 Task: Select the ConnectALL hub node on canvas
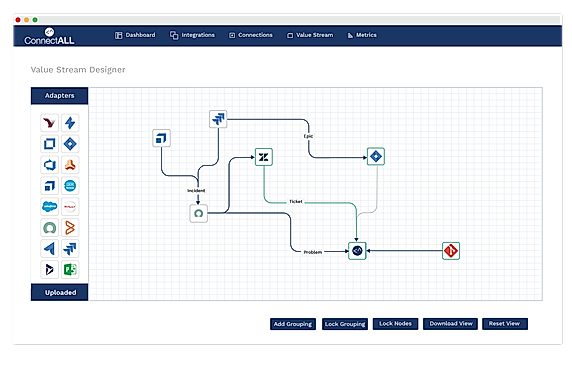(357, 251)
